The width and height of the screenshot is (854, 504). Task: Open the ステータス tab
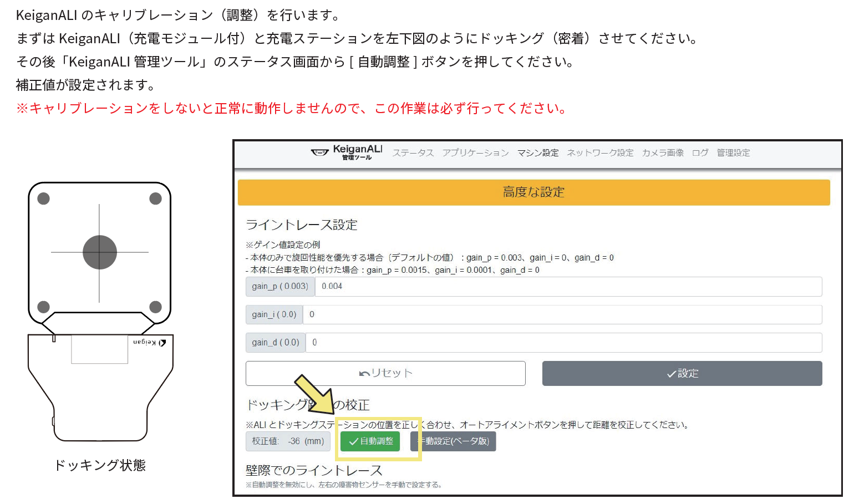[x=413, y=152]
